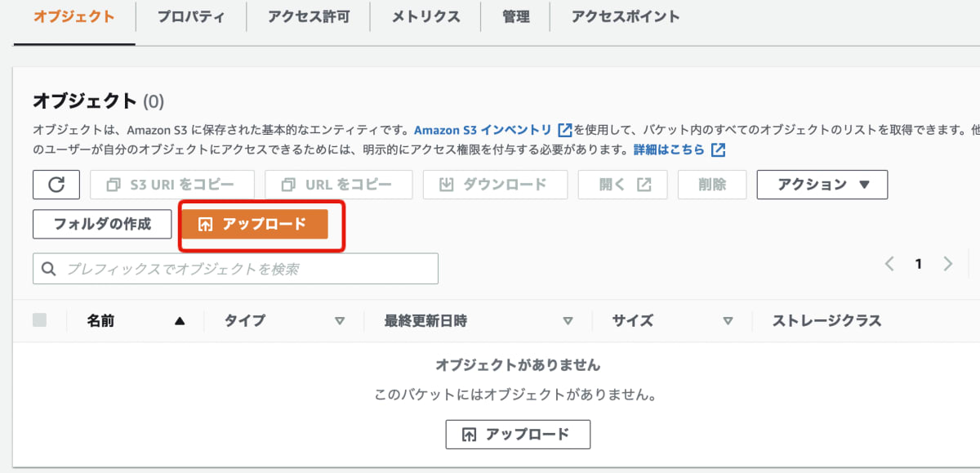
Task: Click the copy icon on URL をコピー
Action: pyautogui.click(x=288, y=184)
